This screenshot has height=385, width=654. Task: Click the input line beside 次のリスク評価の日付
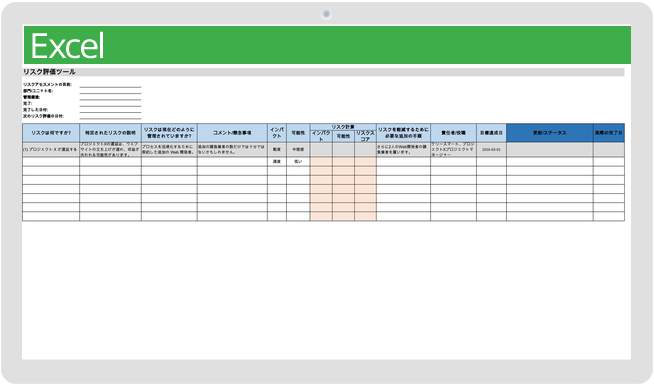click(110, 117)
